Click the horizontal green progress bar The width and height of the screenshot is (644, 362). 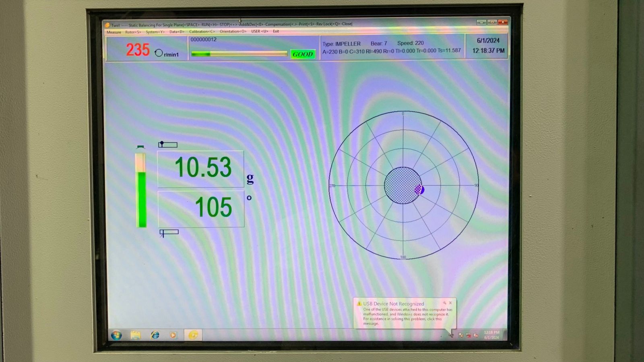[239, 54]
